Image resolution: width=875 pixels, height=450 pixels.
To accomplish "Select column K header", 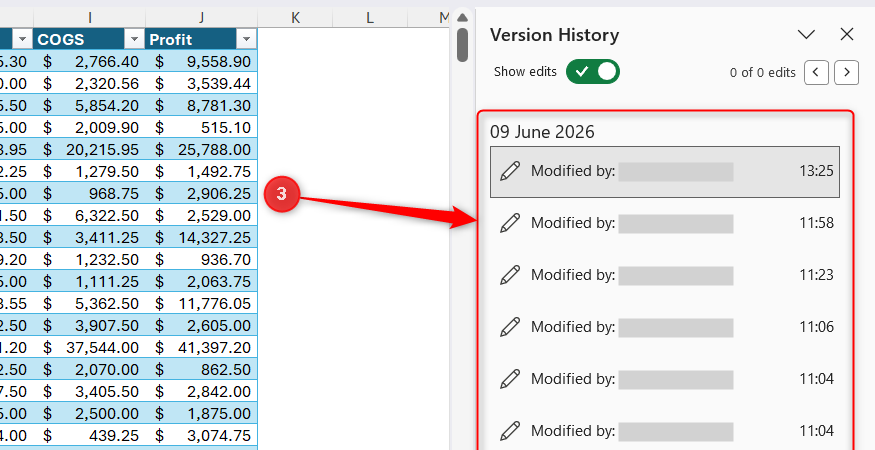I will [x=295, y=18].
